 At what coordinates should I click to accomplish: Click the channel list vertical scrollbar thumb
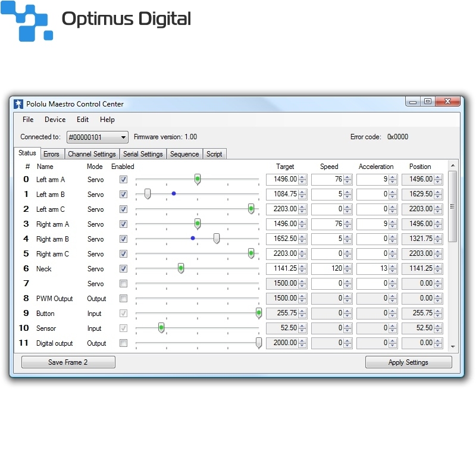click(x=453, y=206)
